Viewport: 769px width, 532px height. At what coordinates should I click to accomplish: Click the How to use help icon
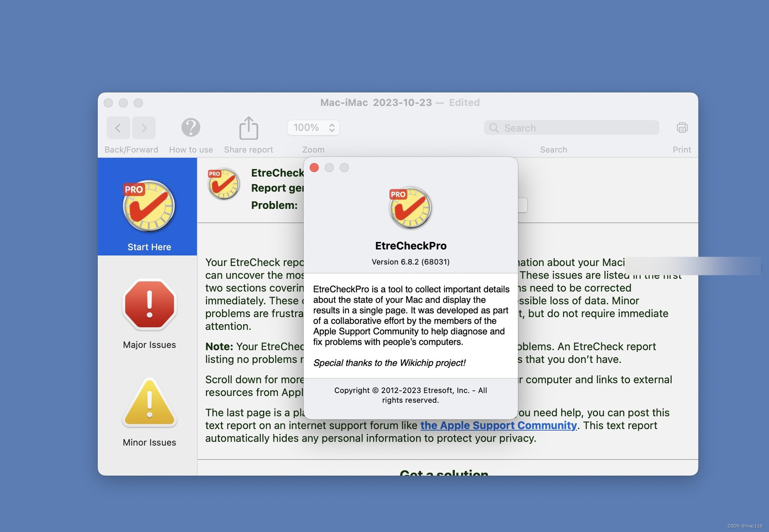pyautogui.click(x=191, y=127)
